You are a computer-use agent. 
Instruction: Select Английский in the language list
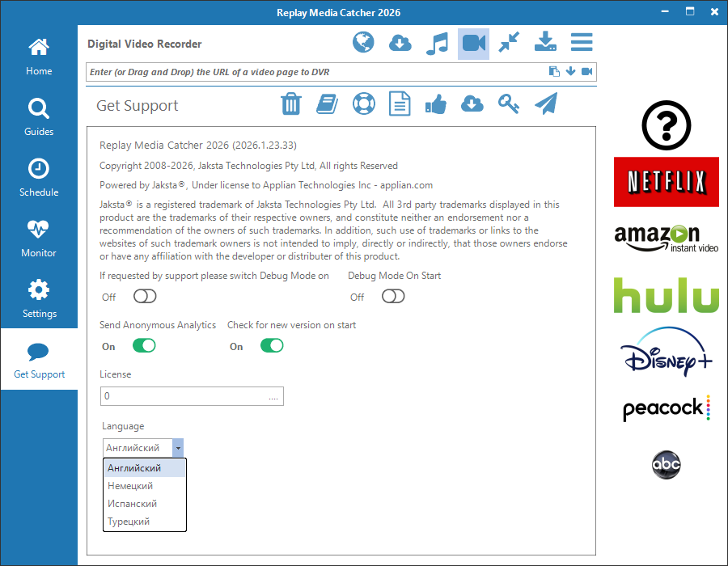[x=145, y=468]
